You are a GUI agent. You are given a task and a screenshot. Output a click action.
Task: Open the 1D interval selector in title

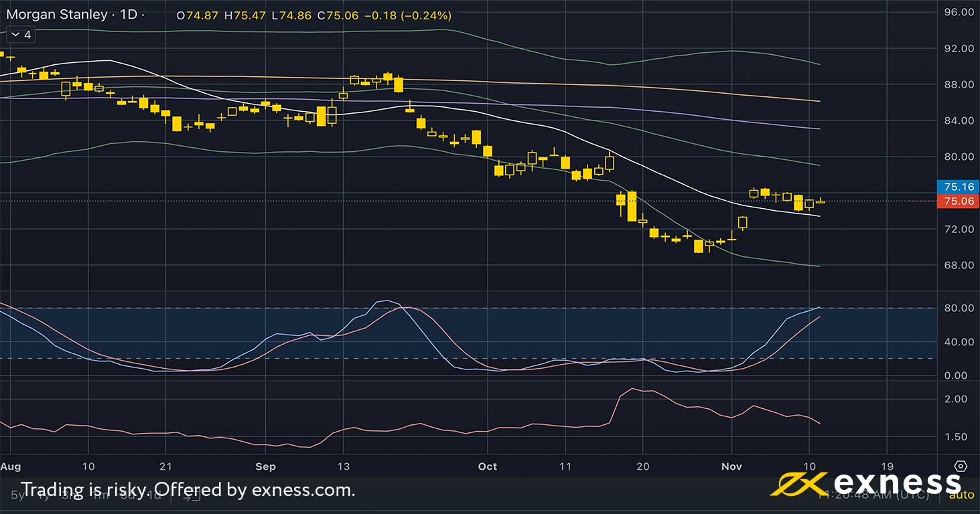point(129,15)
